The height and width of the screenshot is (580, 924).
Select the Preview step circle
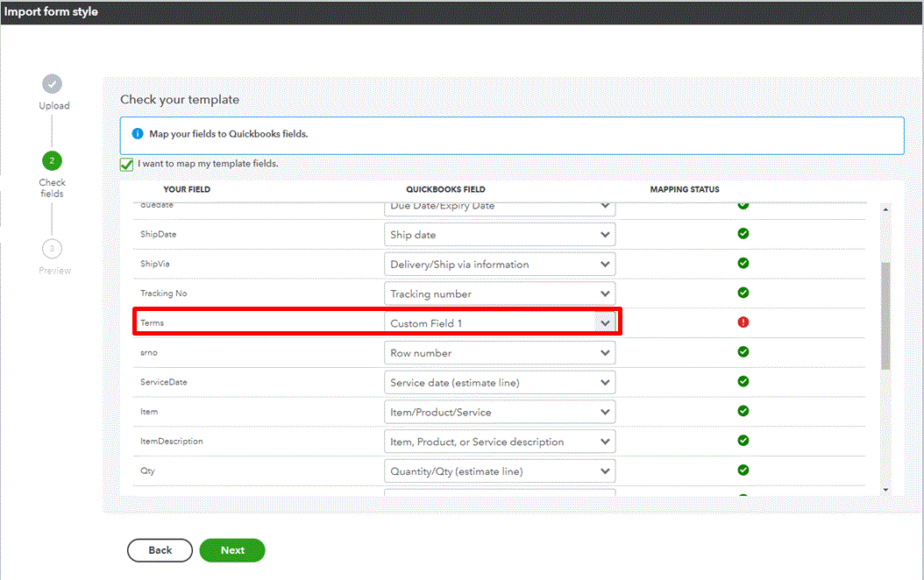tap(53, 249)
